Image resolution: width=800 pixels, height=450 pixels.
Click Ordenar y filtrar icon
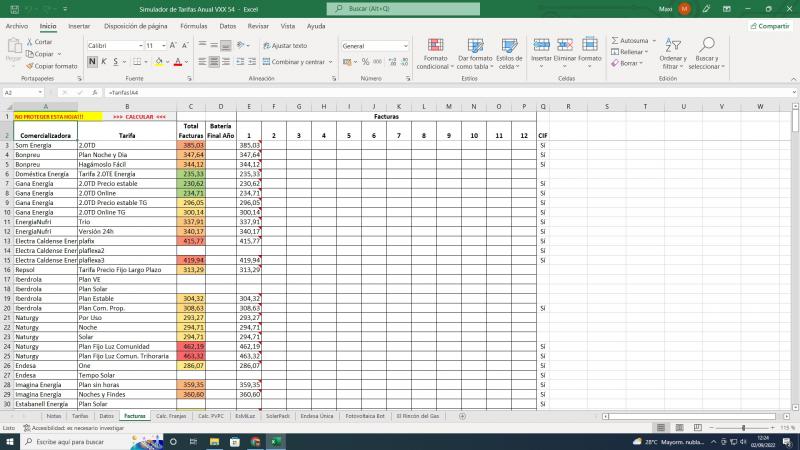[672, 46]
